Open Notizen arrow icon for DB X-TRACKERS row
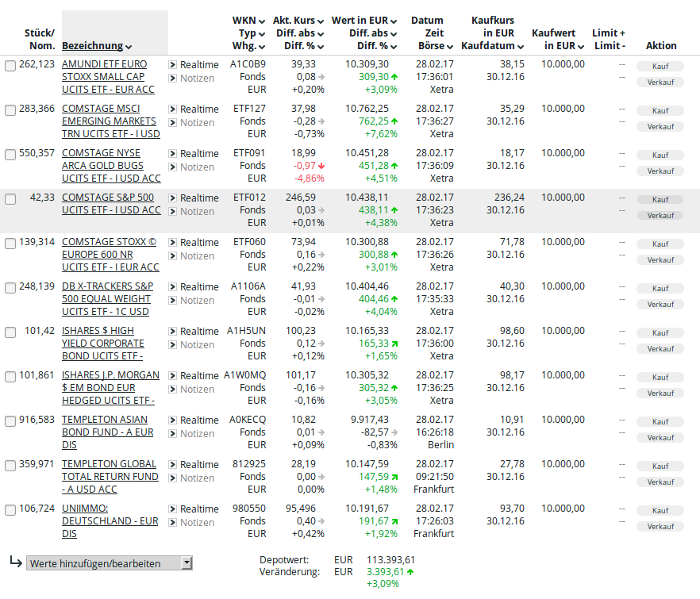700x599 pixels. click(x=172, y=301)
